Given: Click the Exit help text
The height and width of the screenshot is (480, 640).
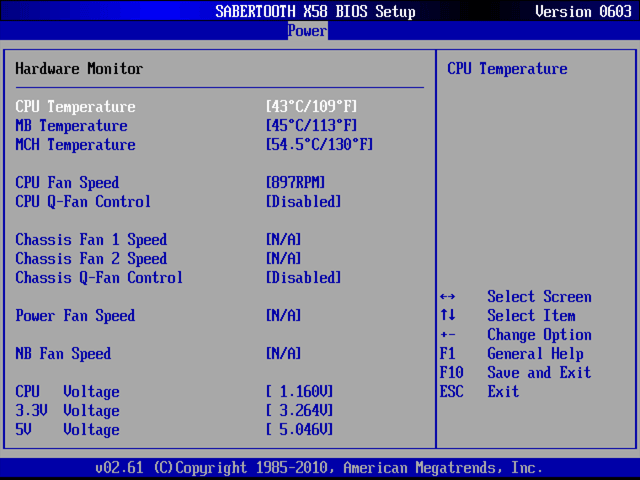Looking at the screenshot, I should tap(503, 392).
